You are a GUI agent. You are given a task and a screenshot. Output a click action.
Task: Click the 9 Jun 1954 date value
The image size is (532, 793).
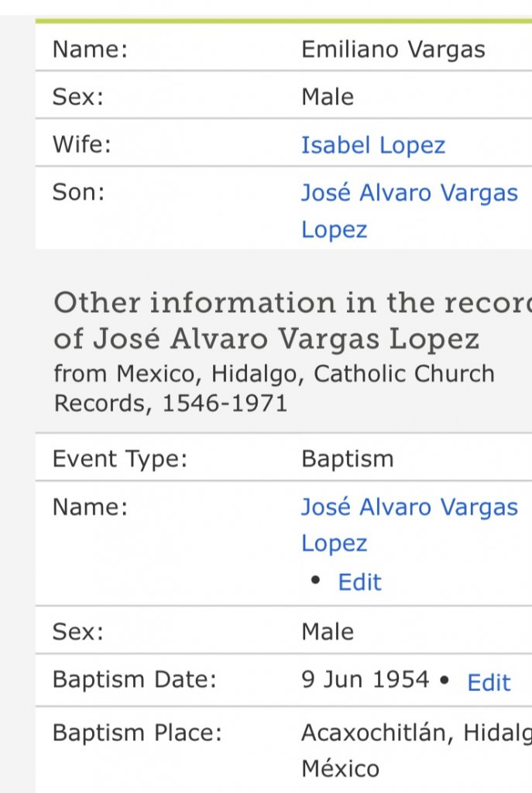(x=365, y=680)
